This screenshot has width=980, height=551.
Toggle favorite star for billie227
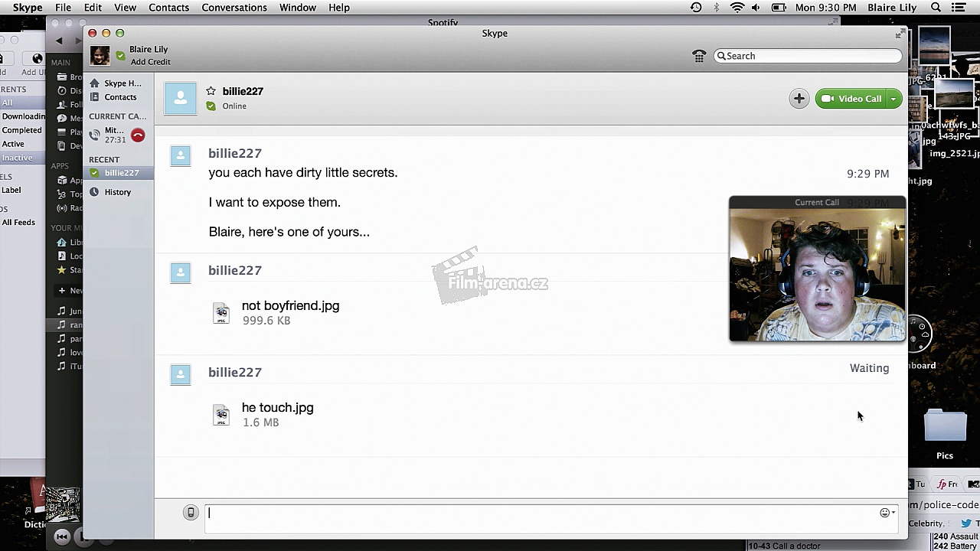211,91
